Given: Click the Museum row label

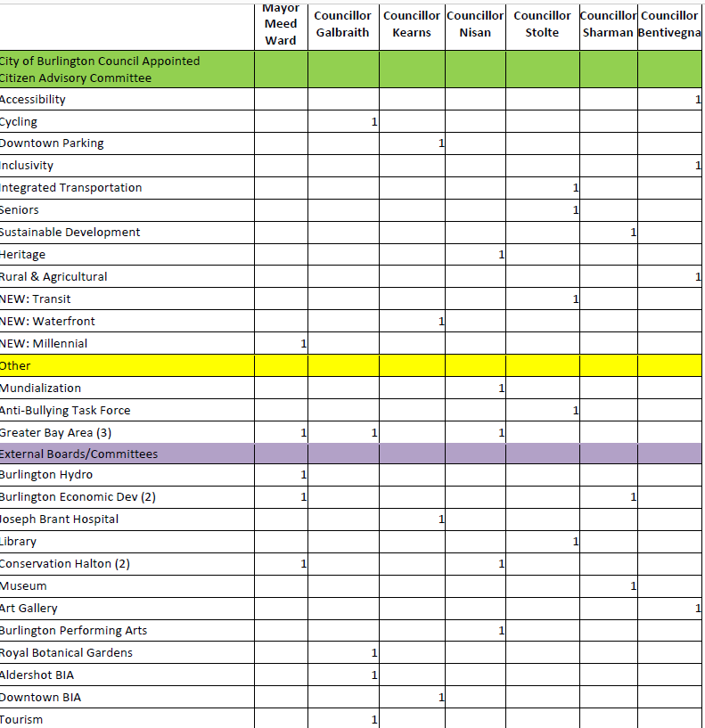Looking at the screenshot, I should 23,586.
